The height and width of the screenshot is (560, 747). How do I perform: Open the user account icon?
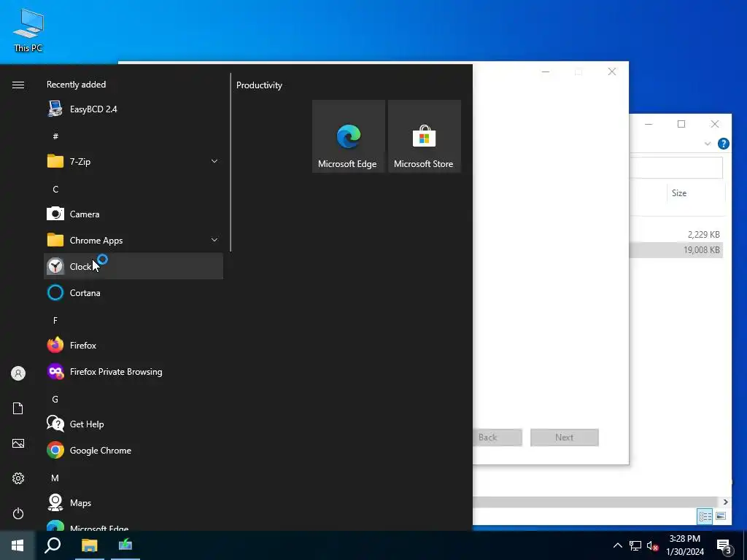(18, 373)
